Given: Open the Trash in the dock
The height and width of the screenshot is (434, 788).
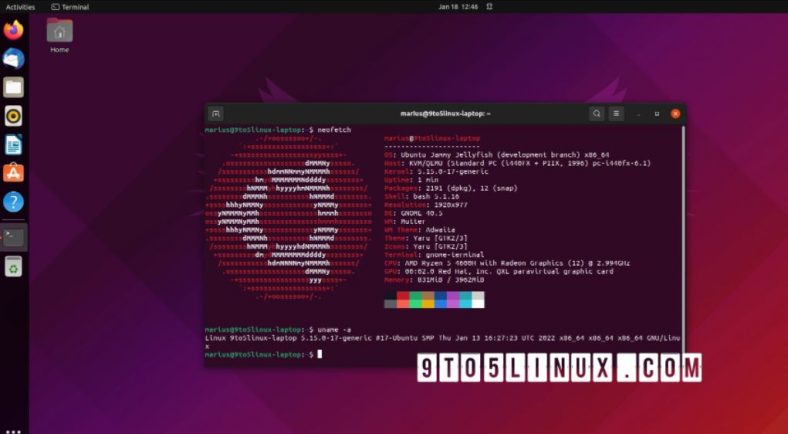Looking at the screenshot, I should [14, 266].
